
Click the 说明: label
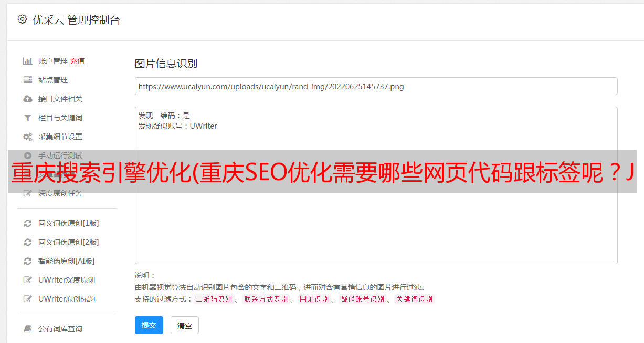pos(145,275)
